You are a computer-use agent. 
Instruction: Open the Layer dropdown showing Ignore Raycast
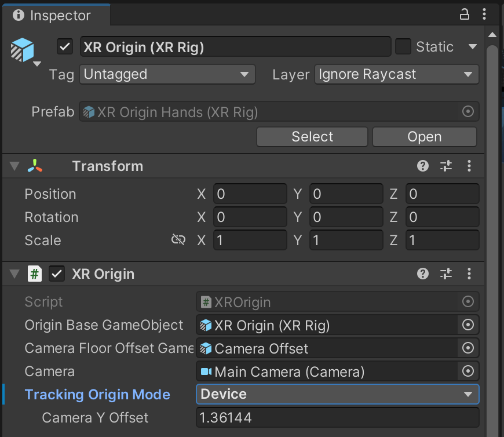396,74
